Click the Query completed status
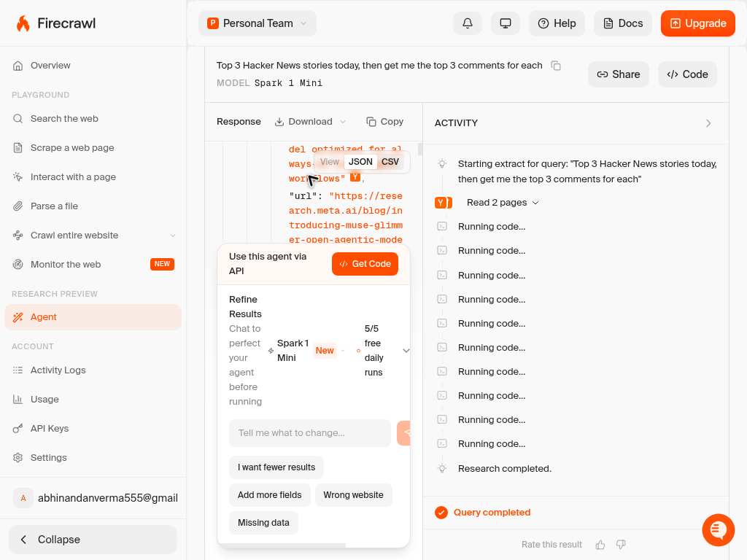Viewport: 747px width, 560px height. [x=492, y=513]
